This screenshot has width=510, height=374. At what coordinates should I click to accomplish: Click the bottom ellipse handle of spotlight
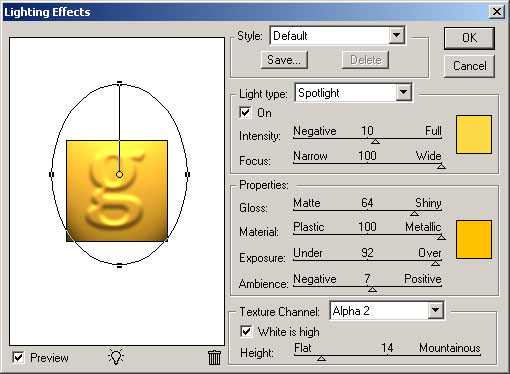click(119, 266)
